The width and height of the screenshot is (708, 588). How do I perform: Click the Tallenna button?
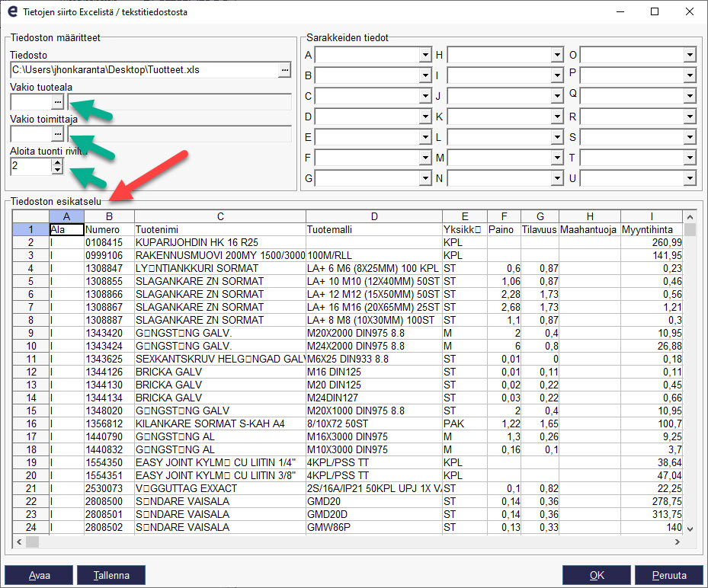[x=111, y=575]
